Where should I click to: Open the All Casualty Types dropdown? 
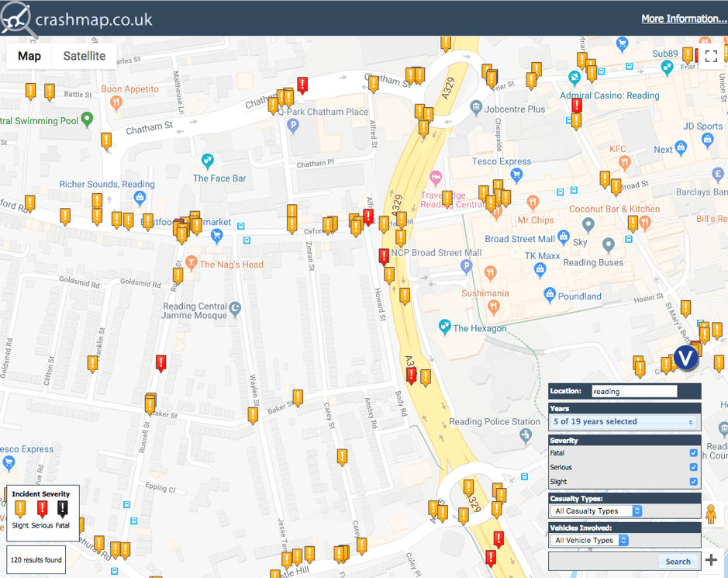point(596,511)
